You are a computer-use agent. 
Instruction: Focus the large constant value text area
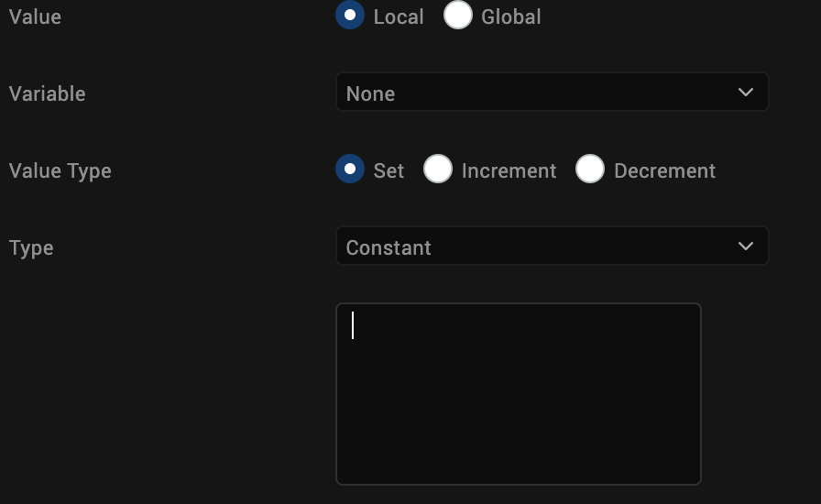click(519, 394)
